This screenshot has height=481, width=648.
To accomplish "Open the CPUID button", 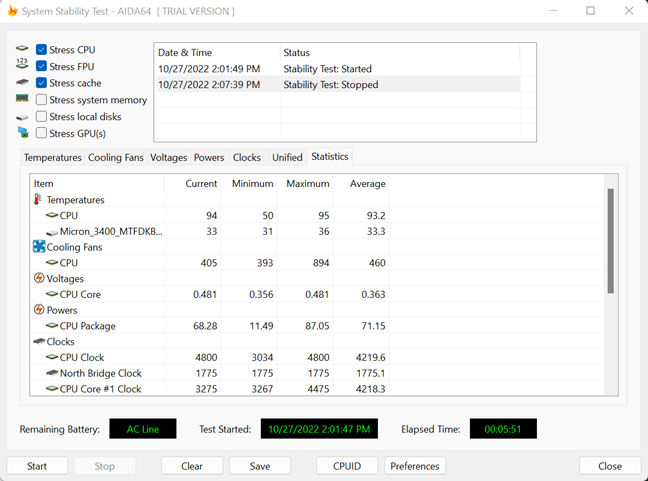I will [347, 466].
